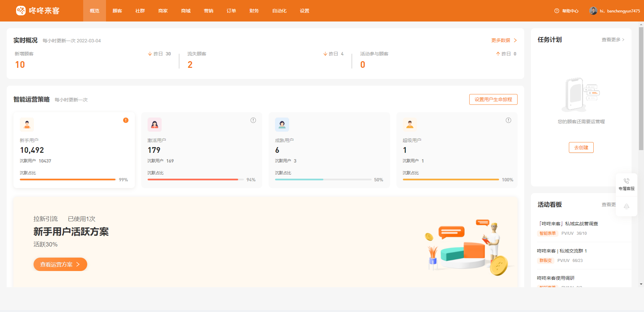Open the 商家 menu
Screen dimensions: 644x312
(163, 11)
